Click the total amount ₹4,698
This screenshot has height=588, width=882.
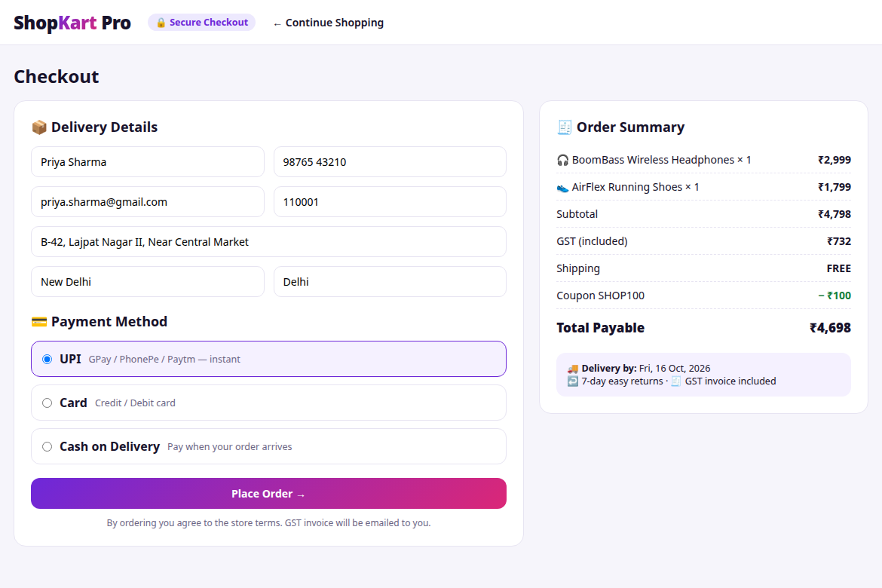(830, 328)
